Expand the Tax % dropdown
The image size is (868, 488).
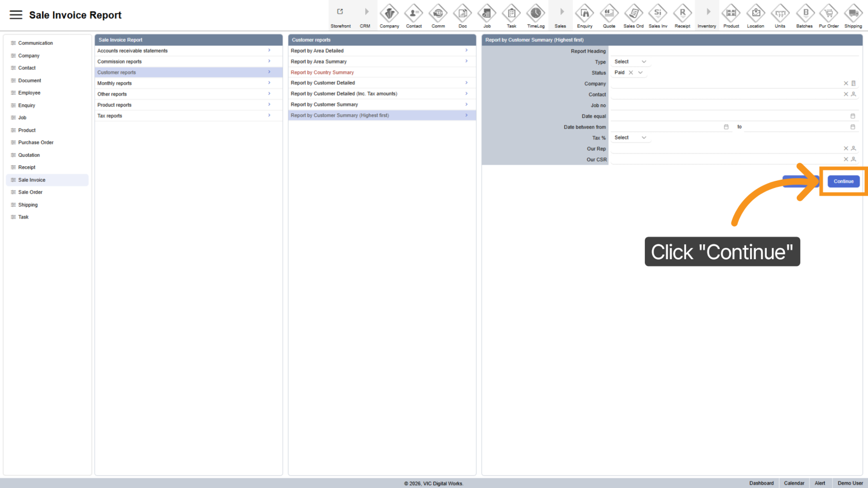[x=630, y=138]
